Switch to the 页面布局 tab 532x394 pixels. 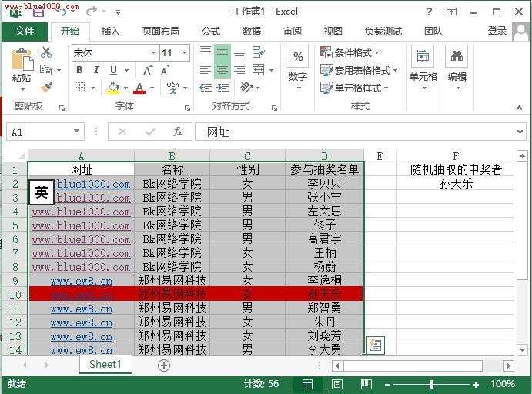click(x=160, y=32)
